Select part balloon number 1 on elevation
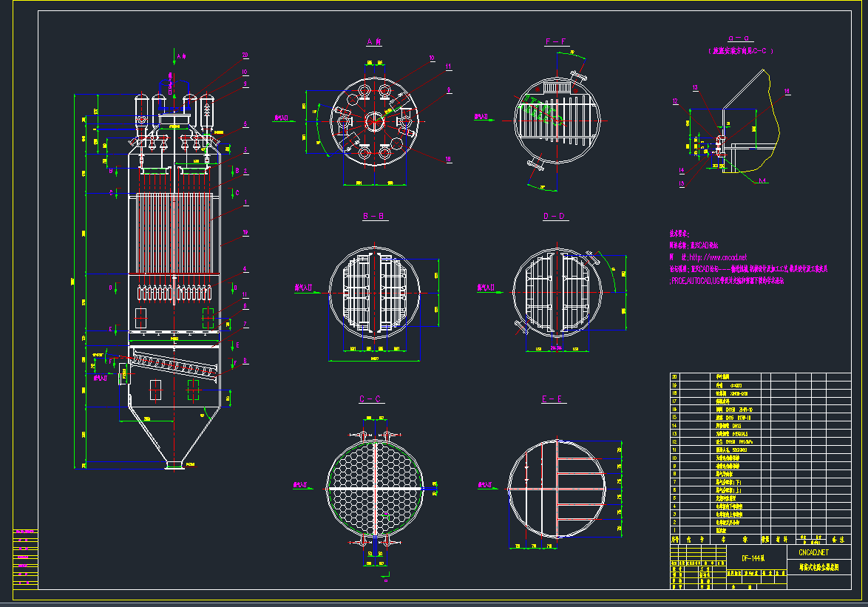 tap(245, 202)
